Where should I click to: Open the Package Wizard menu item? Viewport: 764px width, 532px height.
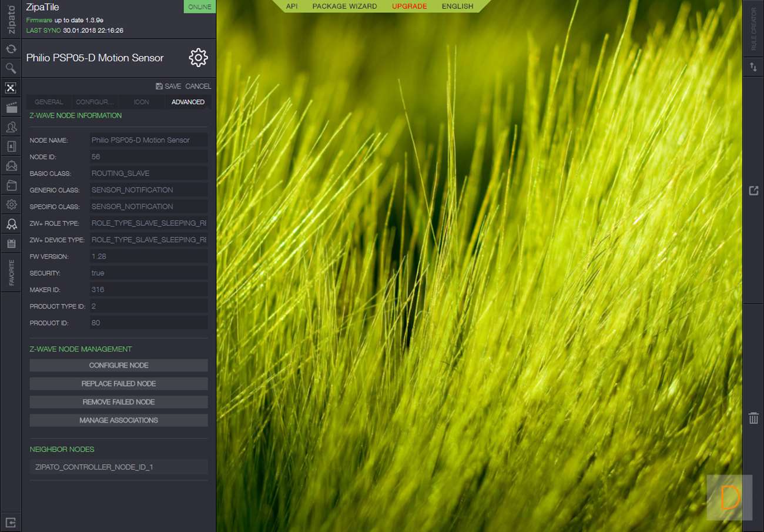click(344, 6)
